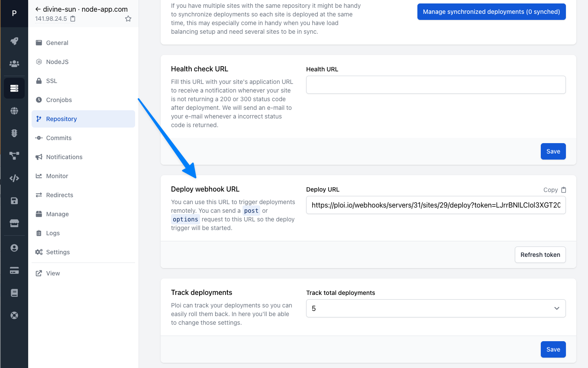
Task: Click inside the Deploy URL field
Action: pos(436,205)
